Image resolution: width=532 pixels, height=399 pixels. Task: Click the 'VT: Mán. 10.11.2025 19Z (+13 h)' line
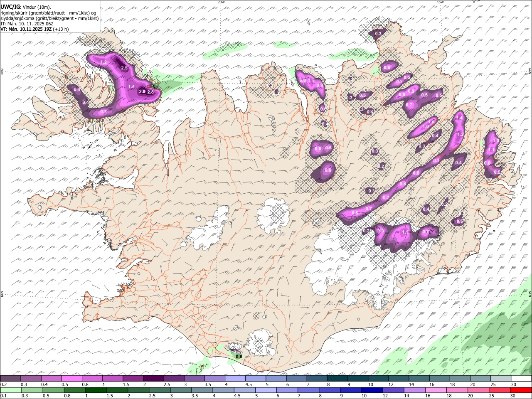tap(34, 29)
